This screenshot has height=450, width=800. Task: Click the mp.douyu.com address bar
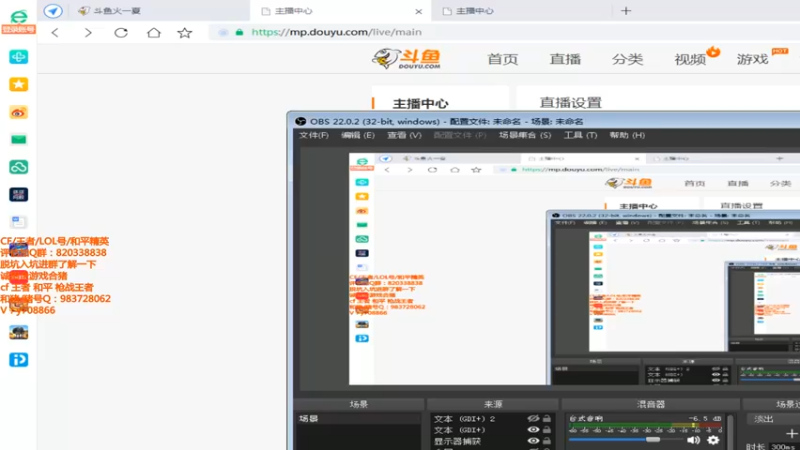point(336,32)
